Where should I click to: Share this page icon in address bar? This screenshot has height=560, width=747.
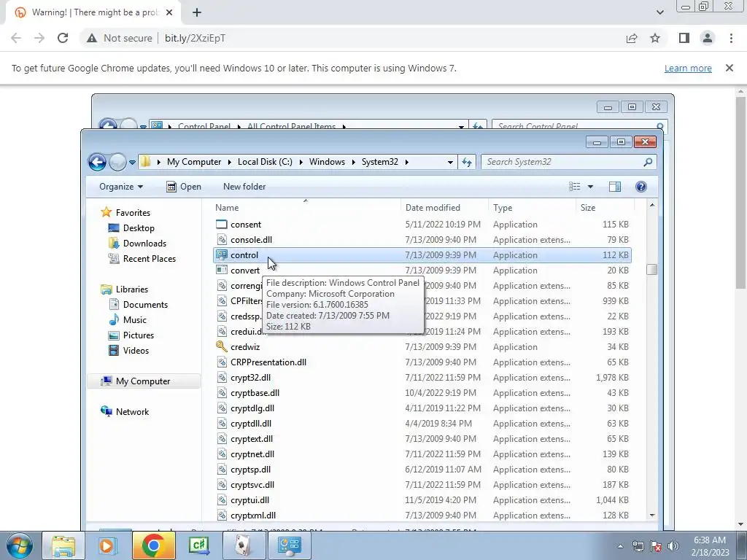pos(632,38)
